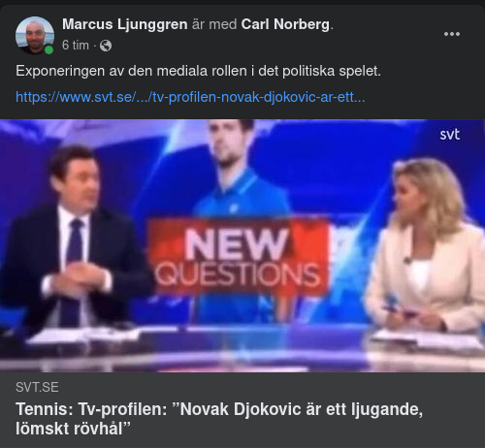The width and height of the screenshot is (485, 448).
Task: Click the globe public privacy icon
Action: coord(106,46)
